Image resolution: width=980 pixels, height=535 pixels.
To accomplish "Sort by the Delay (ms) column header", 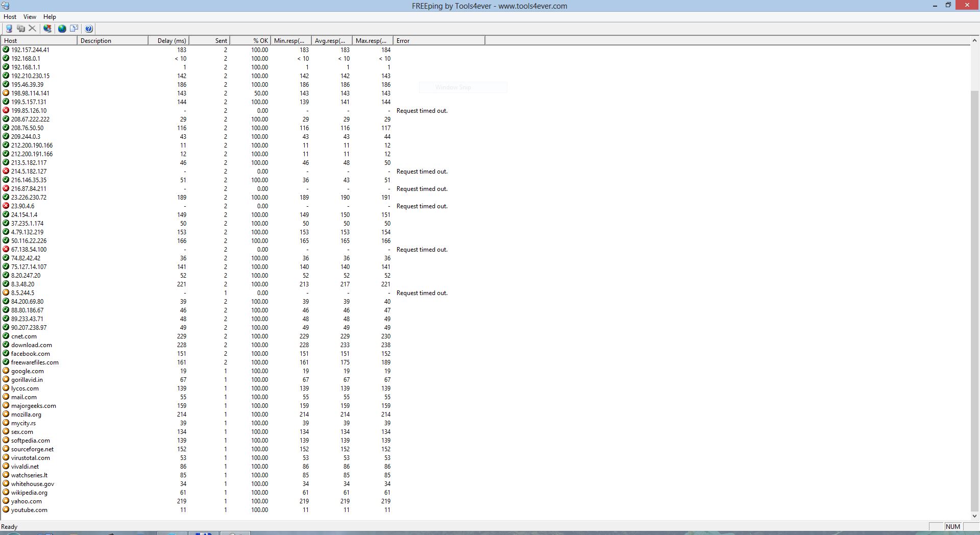I will (x=169, y=40).
